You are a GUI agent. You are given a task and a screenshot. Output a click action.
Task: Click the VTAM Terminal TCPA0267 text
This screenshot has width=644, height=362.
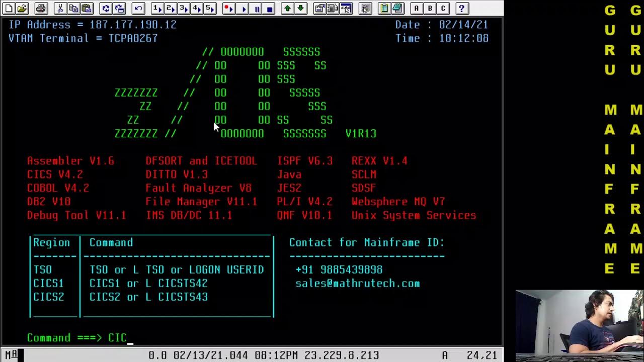[84, 38]
